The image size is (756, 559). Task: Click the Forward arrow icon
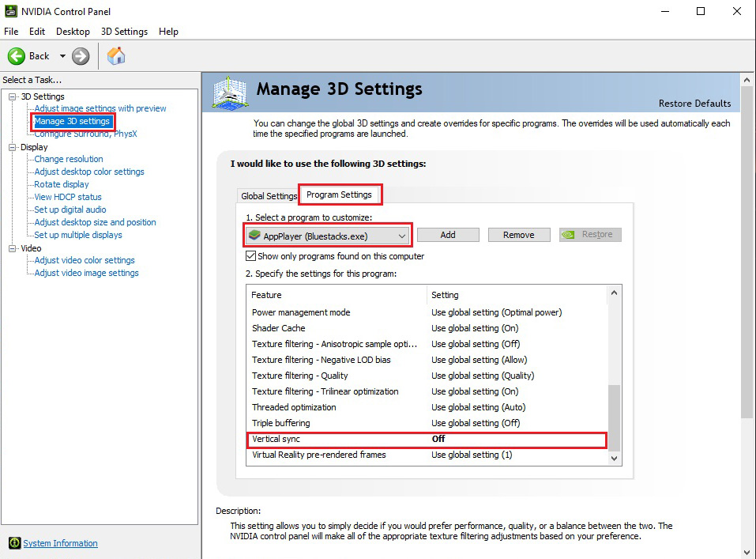[x=81, y=56]
